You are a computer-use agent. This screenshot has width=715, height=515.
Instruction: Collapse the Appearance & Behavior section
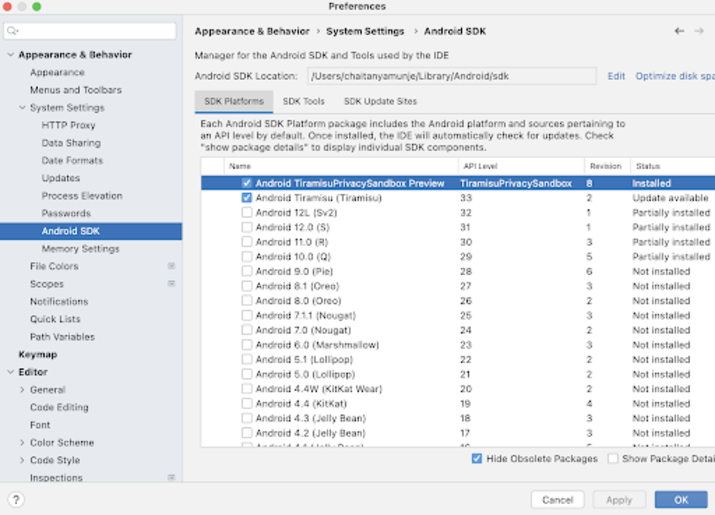(11, 55)
